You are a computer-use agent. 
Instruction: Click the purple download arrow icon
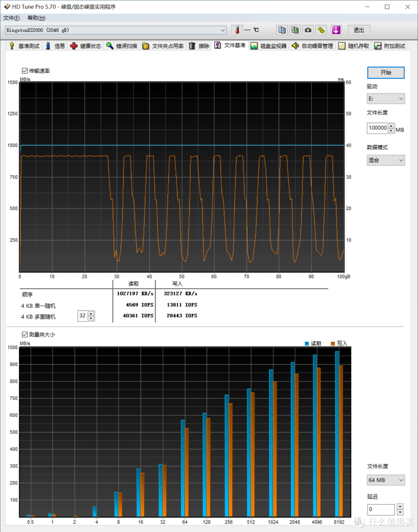(336, 30)
